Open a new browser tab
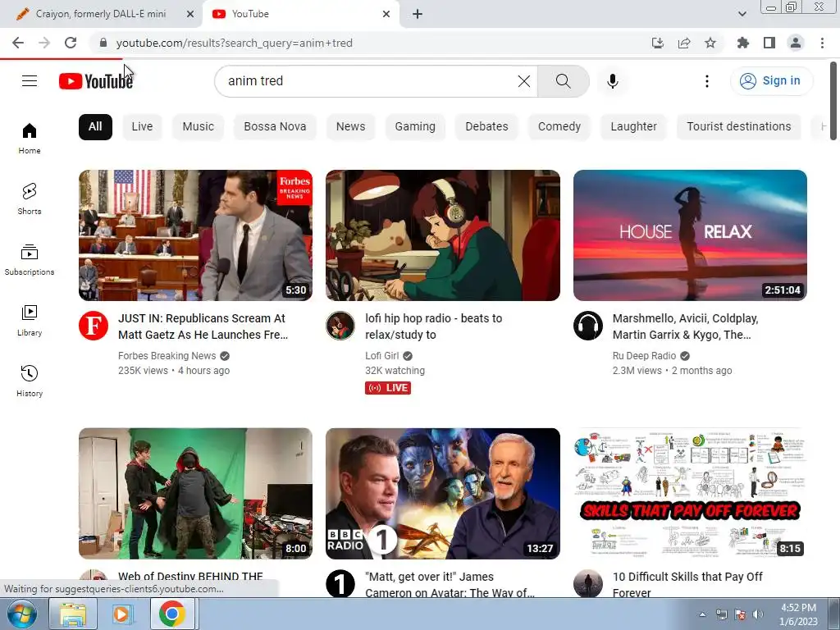 pyautogui.click(x=418, y=14)
